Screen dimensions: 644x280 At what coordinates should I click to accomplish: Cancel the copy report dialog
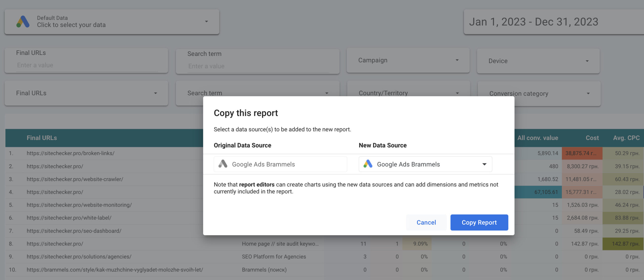click(x=426, y=222)
